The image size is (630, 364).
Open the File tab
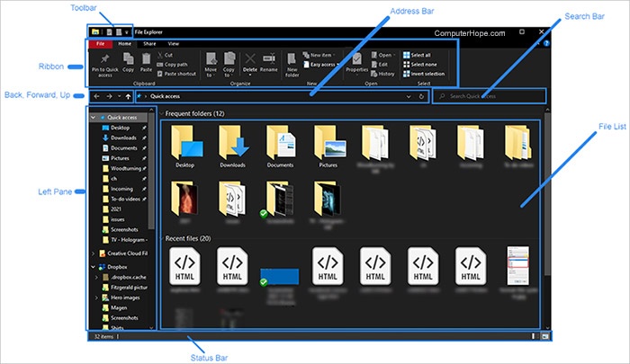[101, 44]
